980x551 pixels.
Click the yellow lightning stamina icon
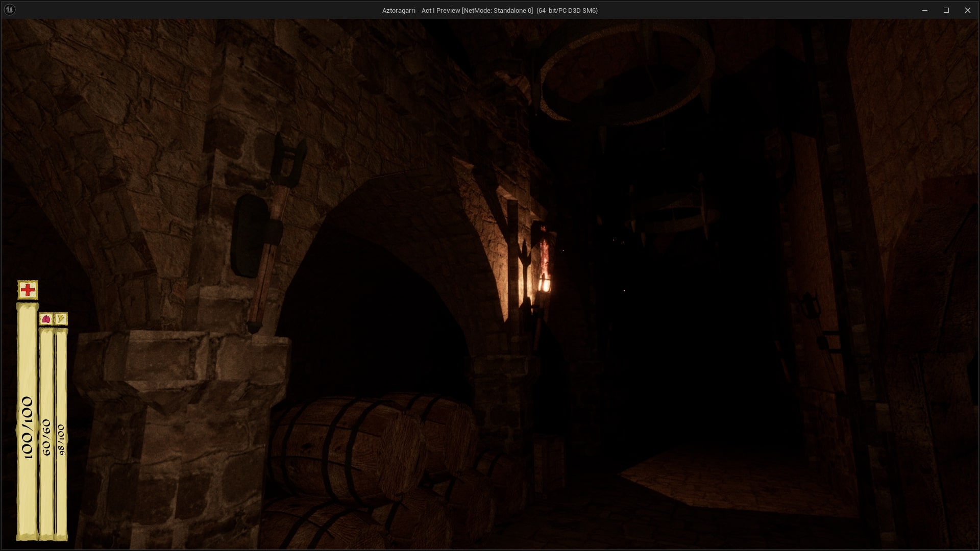tap(61, 319)
